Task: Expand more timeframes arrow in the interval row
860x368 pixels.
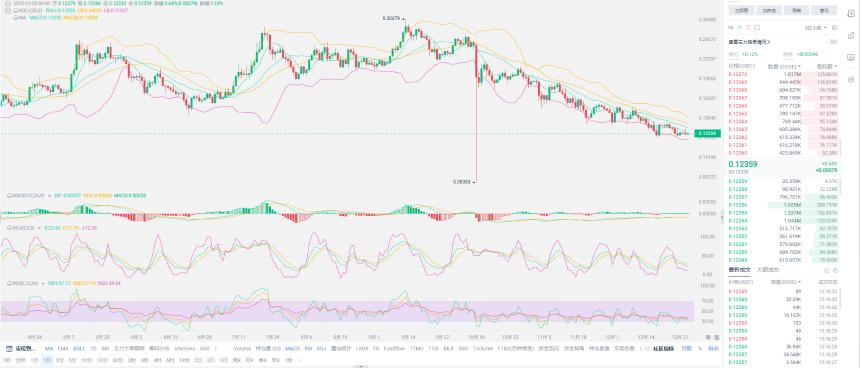Action: point(301,360)
